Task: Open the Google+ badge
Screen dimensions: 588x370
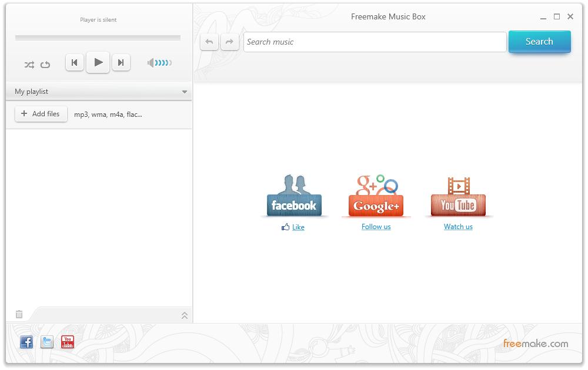Action: 376,196
